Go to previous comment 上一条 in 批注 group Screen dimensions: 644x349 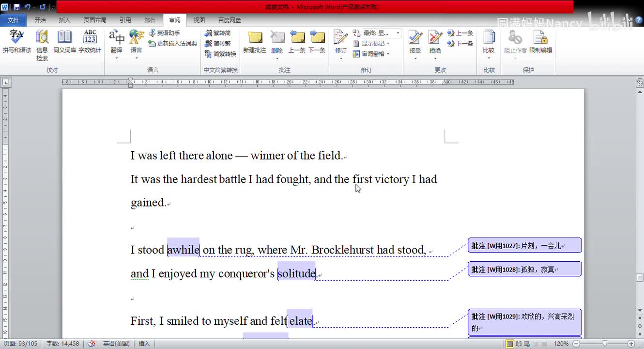coord(297,42)
